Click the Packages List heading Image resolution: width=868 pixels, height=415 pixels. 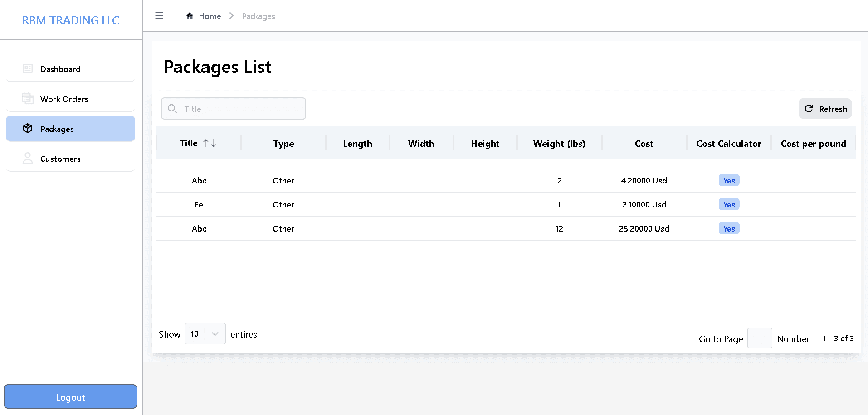pyautogui.click(x=217, y=67)
